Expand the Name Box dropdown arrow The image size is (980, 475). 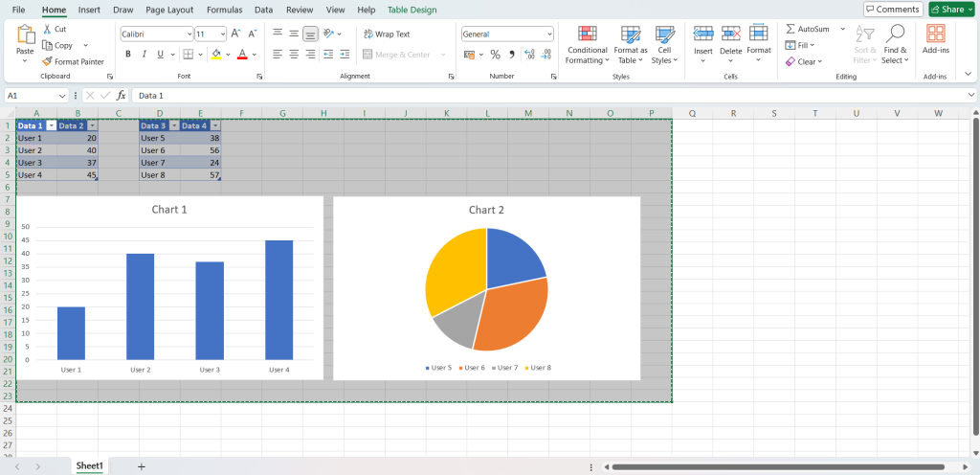pyautogui.click(x=62, y=96)
